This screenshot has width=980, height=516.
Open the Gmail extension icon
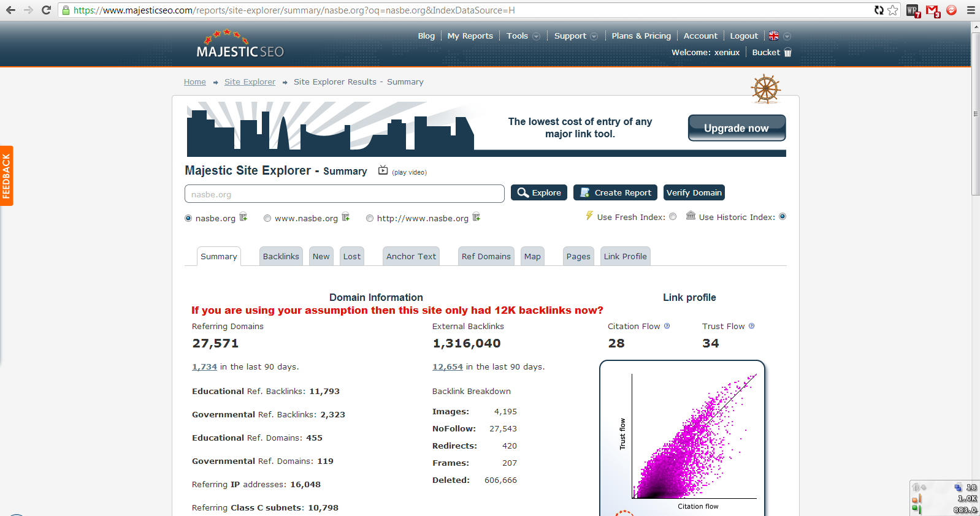tap(933, 10)
